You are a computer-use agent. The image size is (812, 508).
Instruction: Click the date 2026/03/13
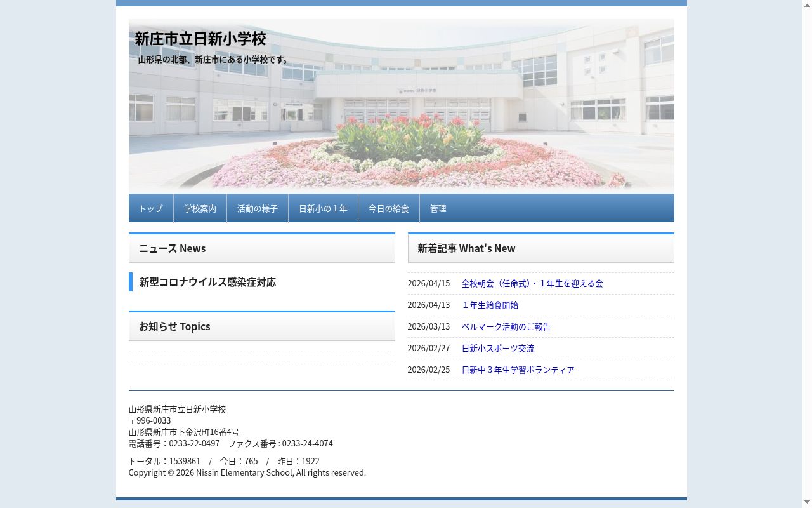tap(429, 326)
